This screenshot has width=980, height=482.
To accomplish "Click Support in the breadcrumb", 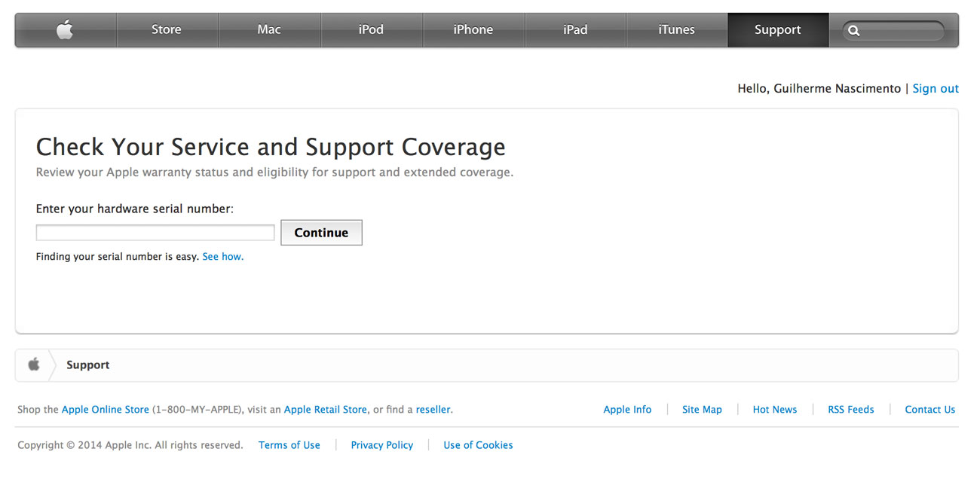I will (x=88, y=365).
